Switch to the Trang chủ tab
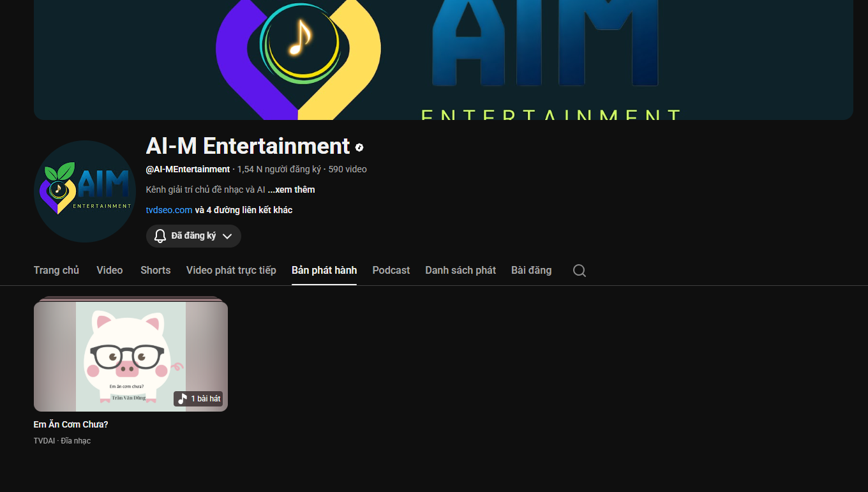Image resolution: width=868 pixels, height=492 pixels. (56, 271)
